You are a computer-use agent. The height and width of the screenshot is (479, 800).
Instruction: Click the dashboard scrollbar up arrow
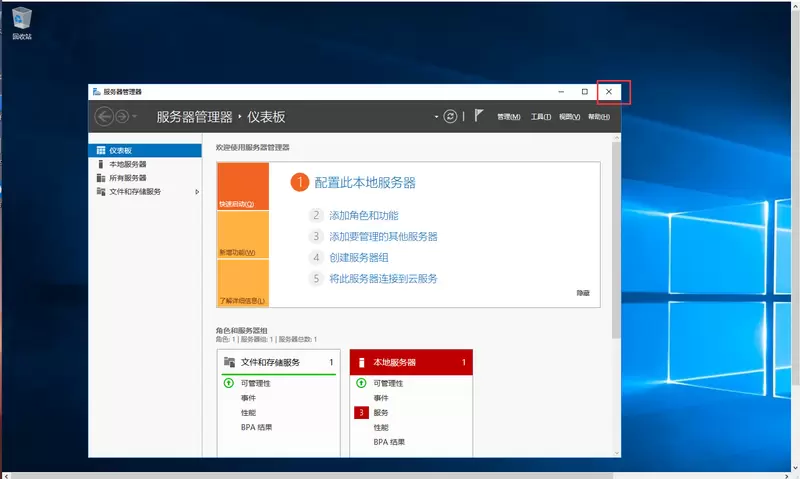click(616, 138)
